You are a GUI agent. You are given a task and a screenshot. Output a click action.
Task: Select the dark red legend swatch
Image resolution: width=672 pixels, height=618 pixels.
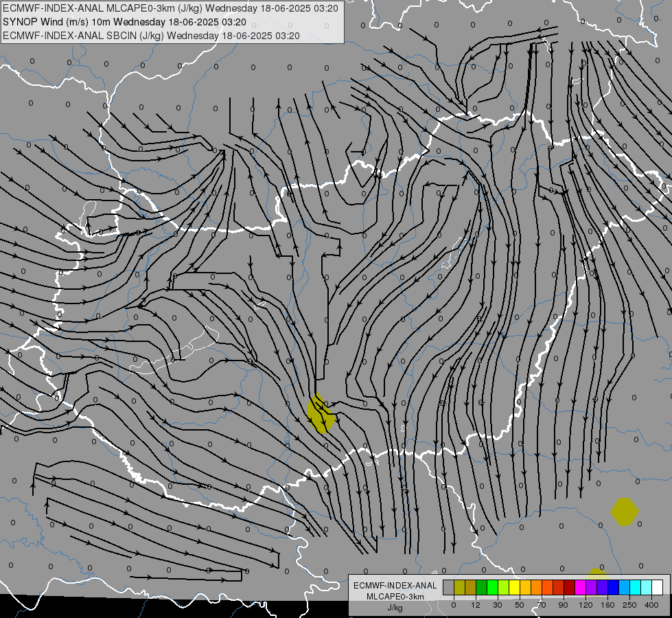pyautogui.click(x=570, y=588)
